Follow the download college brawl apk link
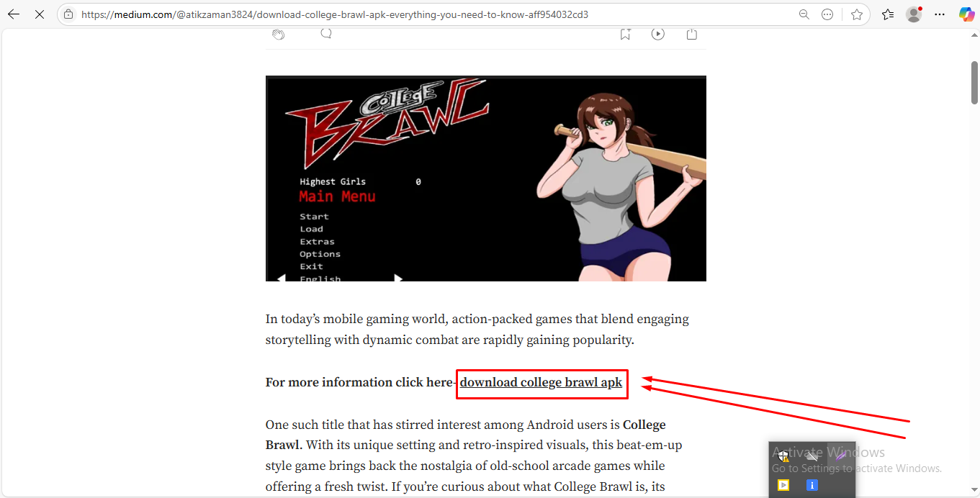The height and width of the screenshot is (498, 980). click(x=541, y=383)
